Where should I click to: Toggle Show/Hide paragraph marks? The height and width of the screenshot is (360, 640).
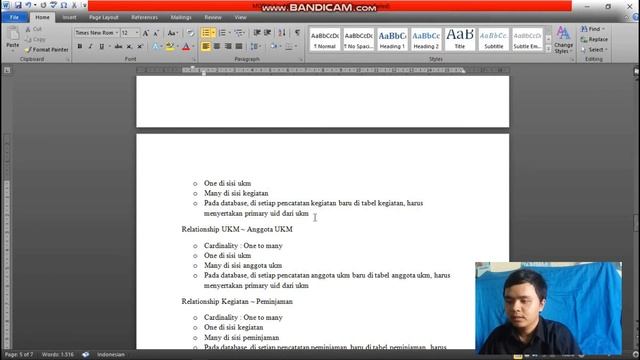(x=298, y=33)
